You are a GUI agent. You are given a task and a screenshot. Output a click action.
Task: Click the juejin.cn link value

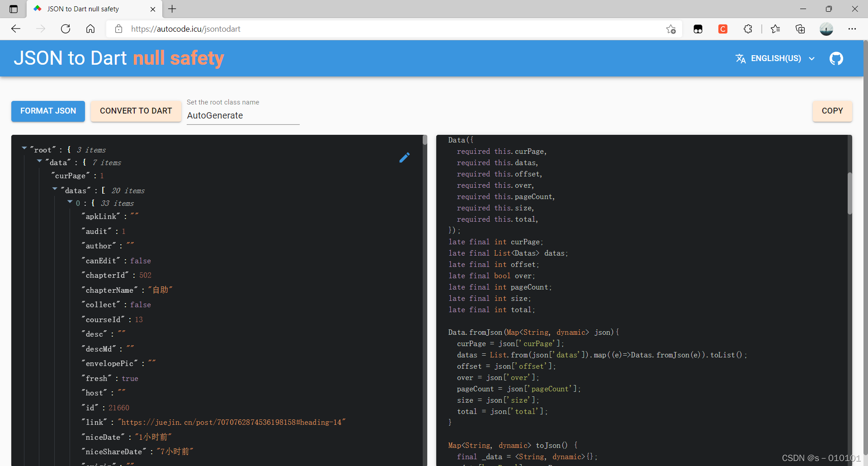point(231,422)
